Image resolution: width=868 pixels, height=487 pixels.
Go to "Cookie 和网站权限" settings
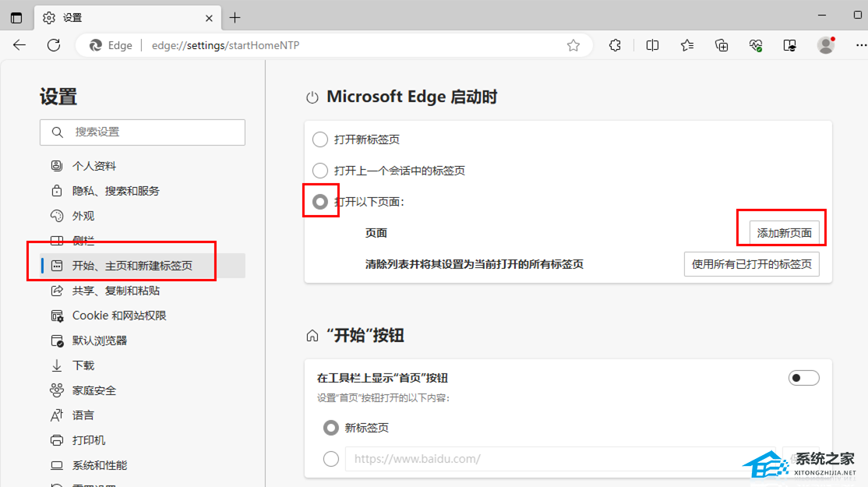pos(119,316)
